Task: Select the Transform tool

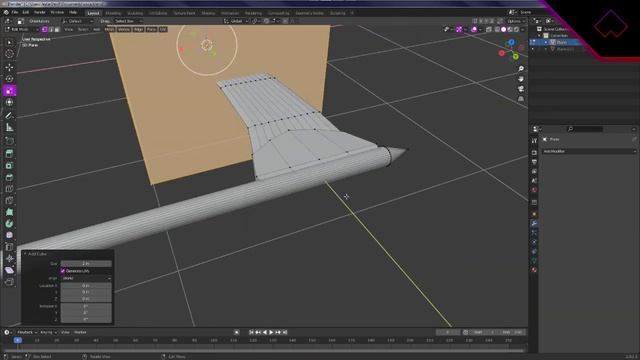Action: [9, 102]
